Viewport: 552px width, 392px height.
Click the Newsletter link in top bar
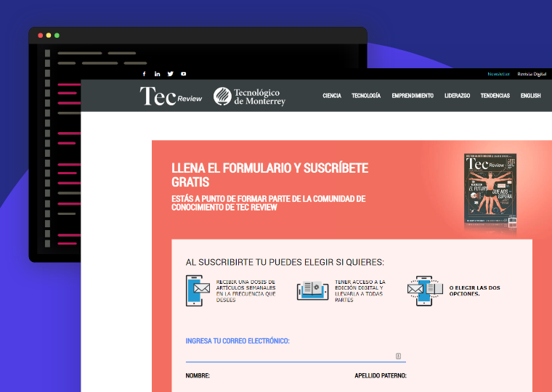498,74
